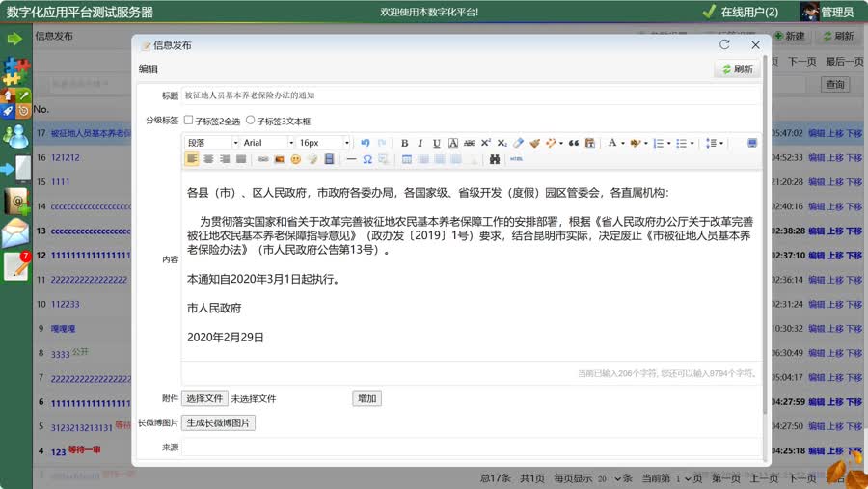Insert a special character with omega icon

point(367,159)
